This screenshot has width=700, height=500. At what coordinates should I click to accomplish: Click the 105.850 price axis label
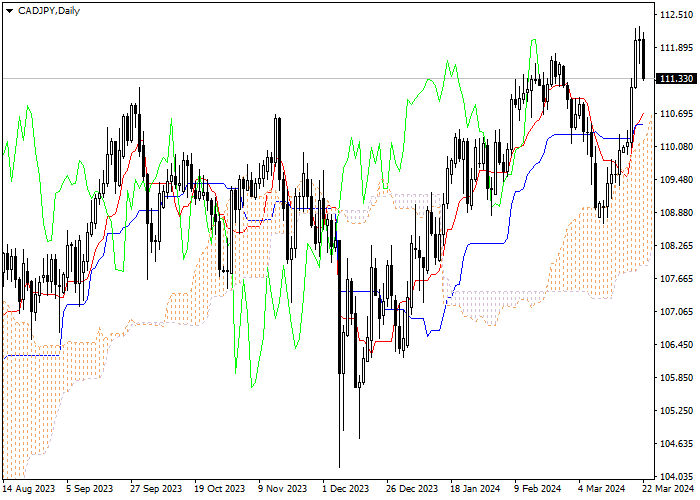coord(677,377)
